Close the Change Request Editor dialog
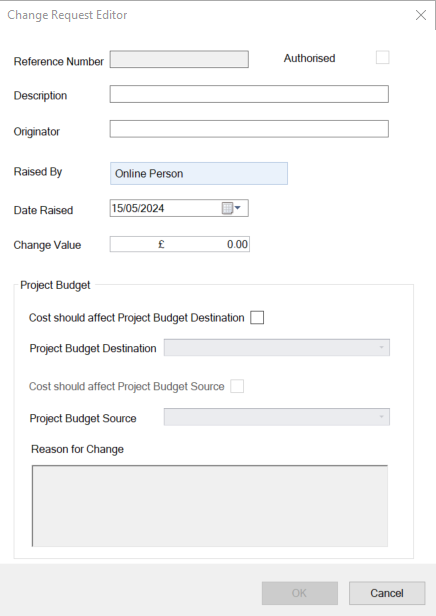436x616 pixels. point(421,15)
